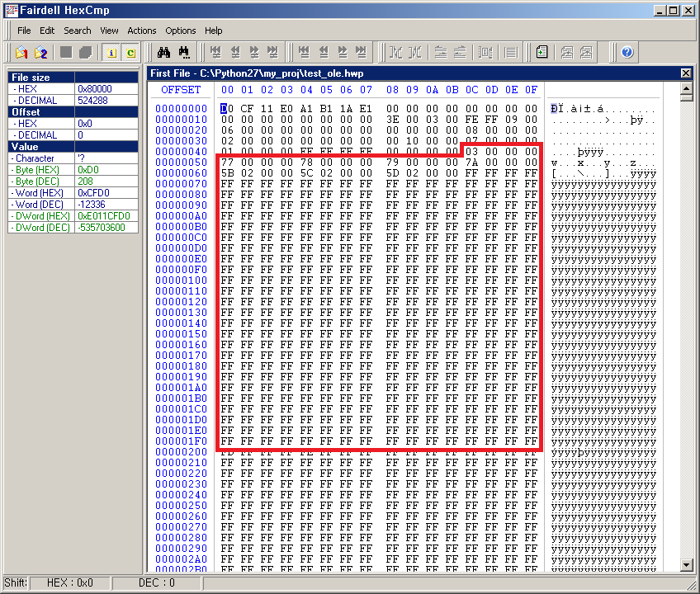The height and width of the screenshot is (594, 700).
Task: Click the status bar 'DEC : 0' field
Action: pos(157,582)
